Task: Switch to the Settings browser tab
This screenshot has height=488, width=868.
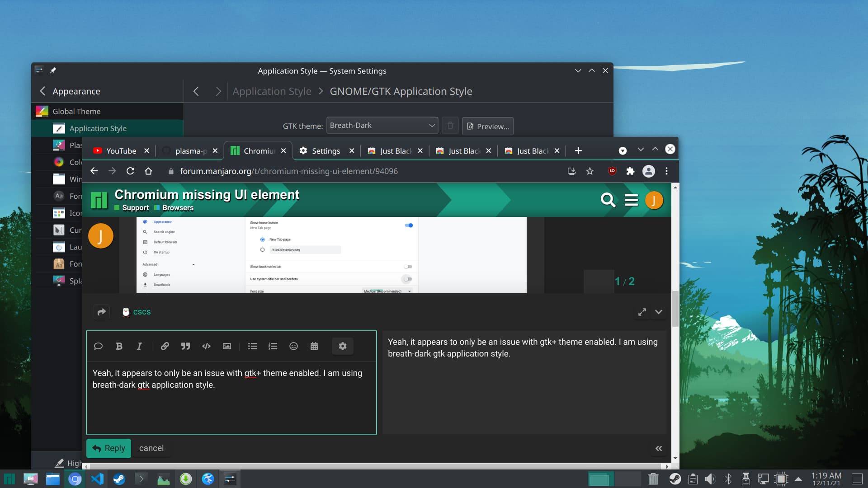Action: click(325, 151)
